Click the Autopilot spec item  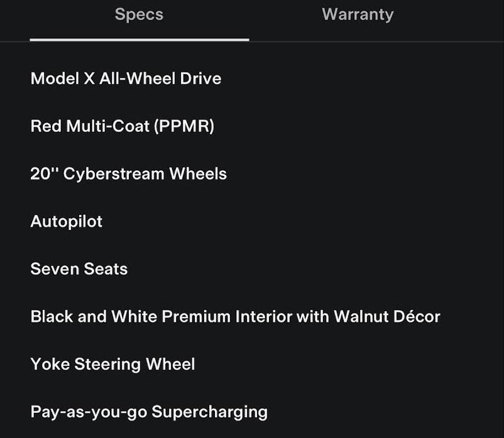(x=66, y=222)
